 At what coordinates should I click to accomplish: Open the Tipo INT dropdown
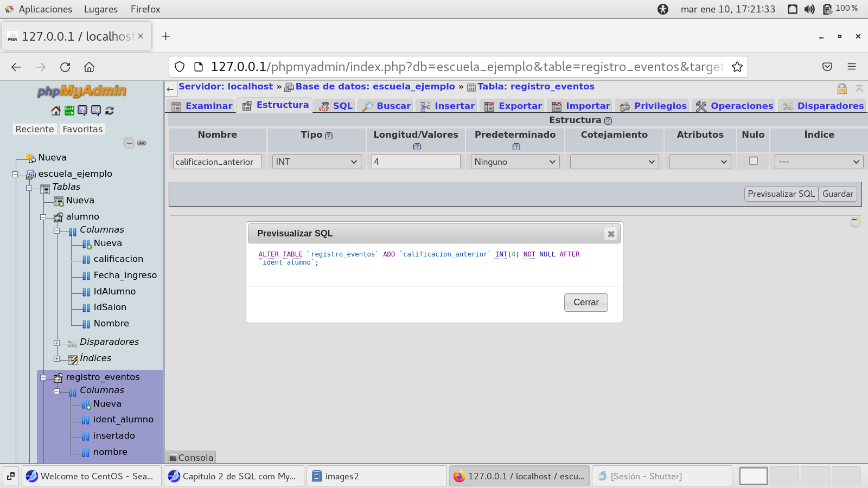coord(316,162)
